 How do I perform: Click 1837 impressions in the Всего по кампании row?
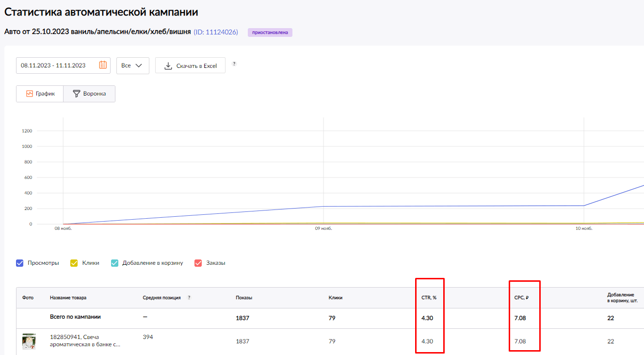[242, 319]
